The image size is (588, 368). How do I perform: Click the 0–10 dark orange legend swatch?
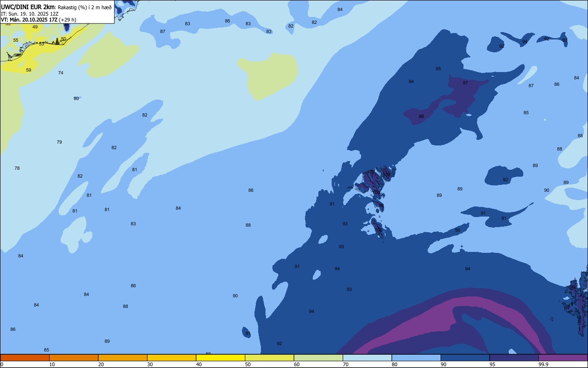(25, 358)
